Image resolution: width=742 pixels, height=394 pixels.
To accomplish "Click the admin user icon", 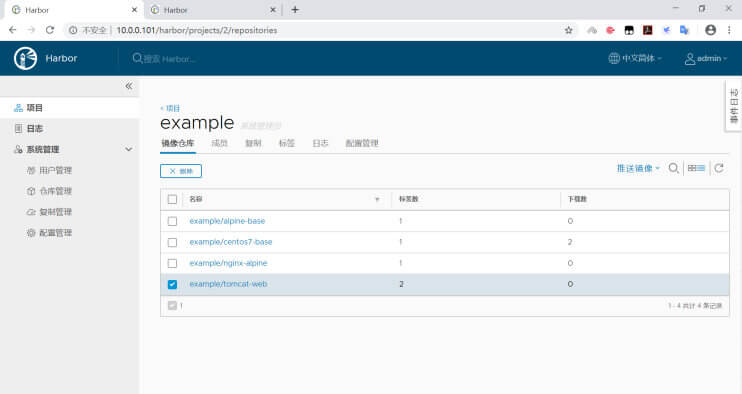I will click(x=690, y=59).
